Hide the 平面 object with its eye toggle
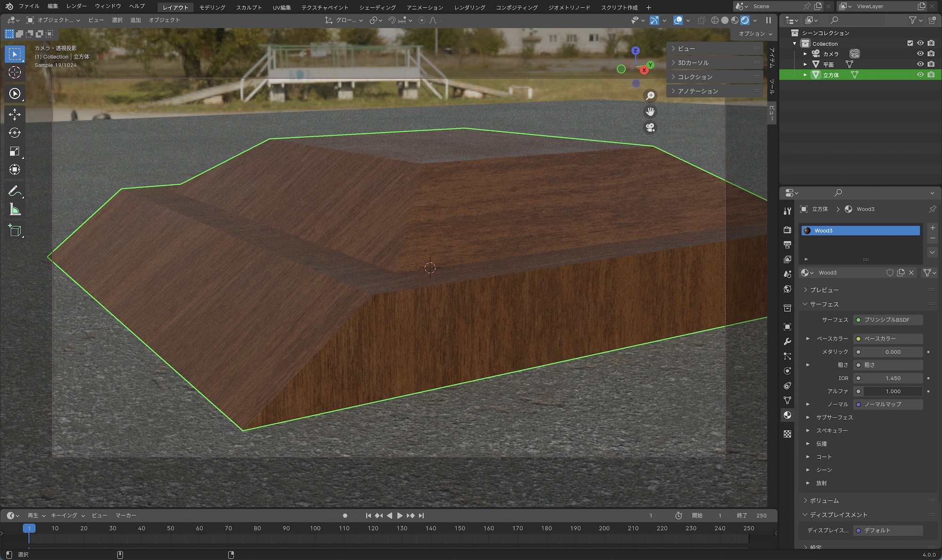942x560 pixels. click(x=921, y=64)
